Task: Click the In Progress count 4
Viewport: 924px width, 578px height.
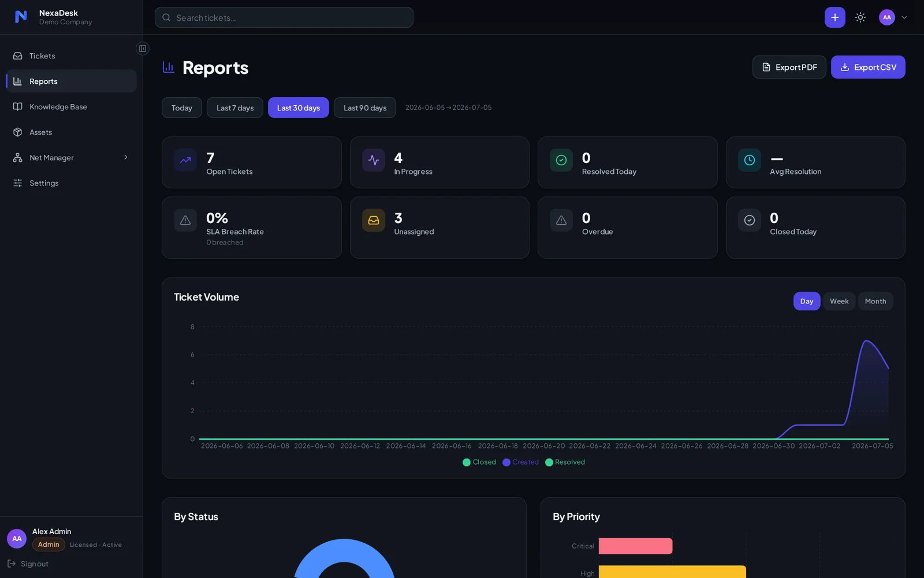Action: [398, 158]
